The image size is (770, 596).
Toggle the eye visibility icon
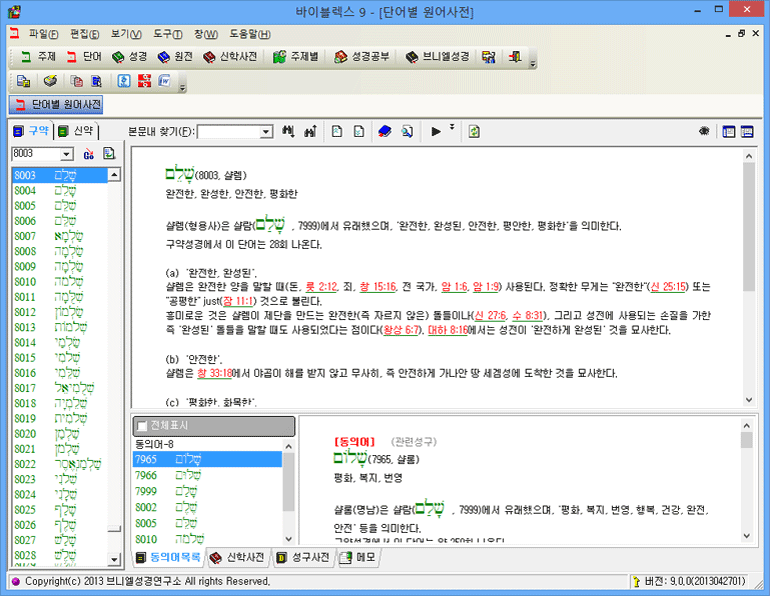(x=704, y=131)
